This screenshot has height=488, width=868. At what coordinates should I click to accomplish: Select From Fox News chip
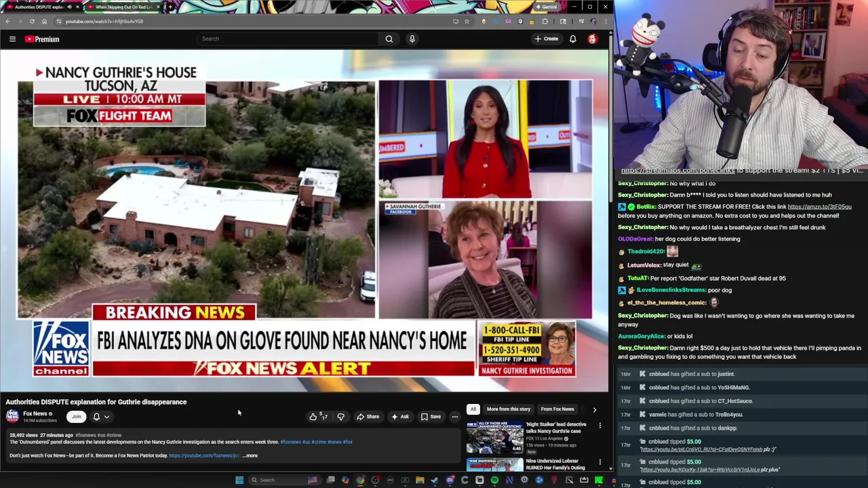(x=557, y=409)
